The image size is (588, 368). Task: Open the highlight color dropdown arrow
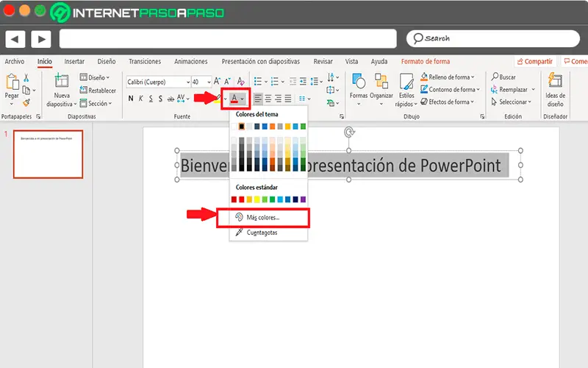[x=226, y=99]
